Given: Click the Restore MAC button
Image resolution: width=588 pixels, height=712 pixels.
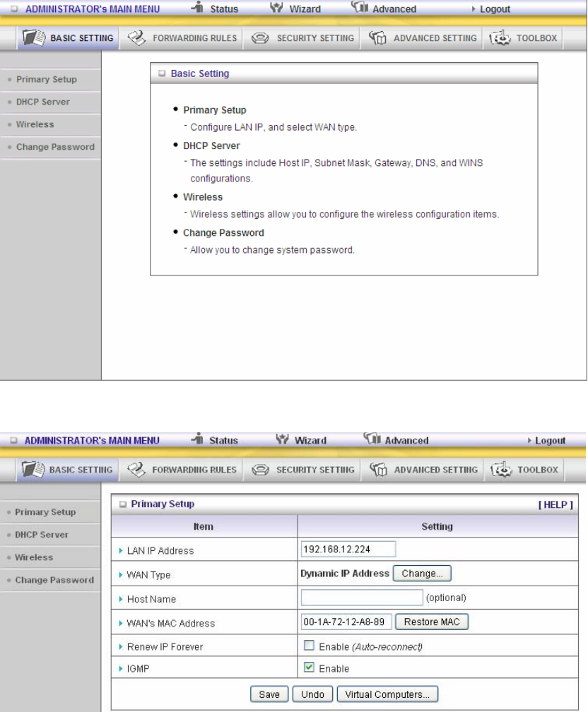Looking at the screenshot, I should 432,622.
